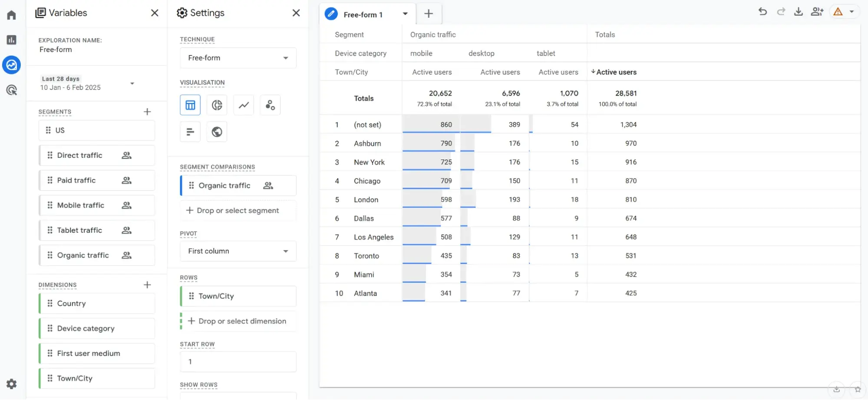This screenshot has height=400, width=868.
Task: Expand the Pivot First column dropdown
Action: click(238, 251)
